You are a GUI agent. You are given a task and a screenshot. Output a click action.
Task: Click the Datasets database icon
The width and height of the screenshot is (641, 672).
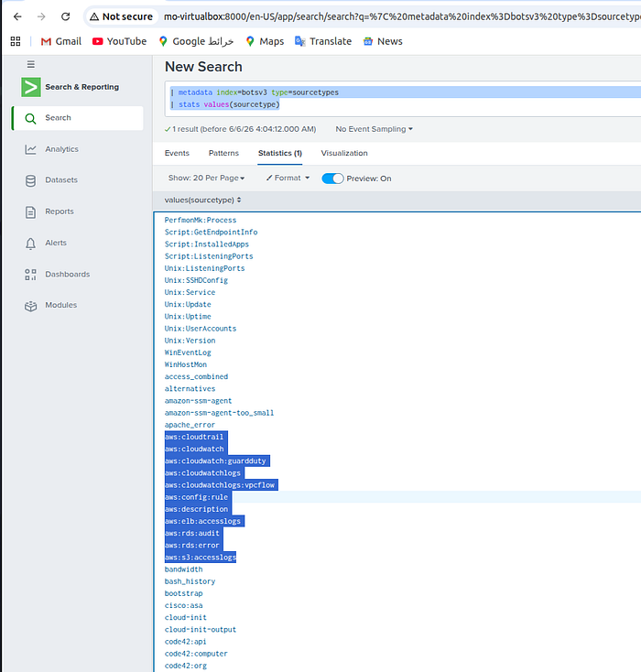(30, 181)
